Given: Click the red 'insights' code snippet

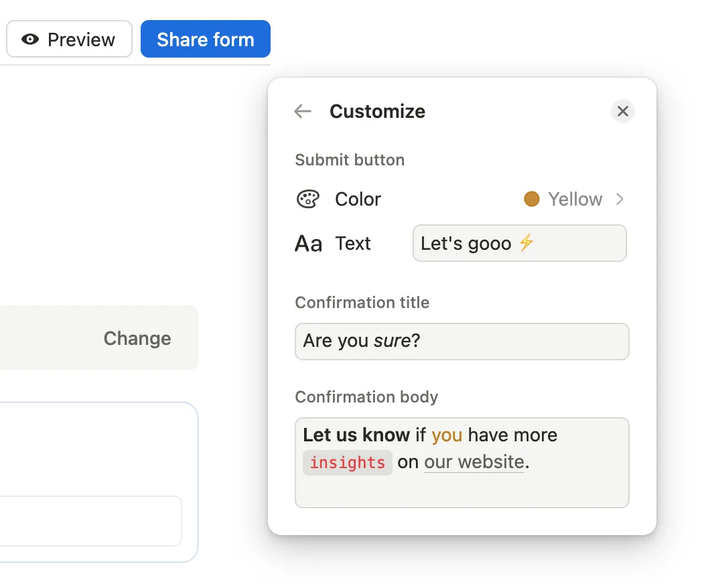Looking at the screenshot, I should 347,463.
